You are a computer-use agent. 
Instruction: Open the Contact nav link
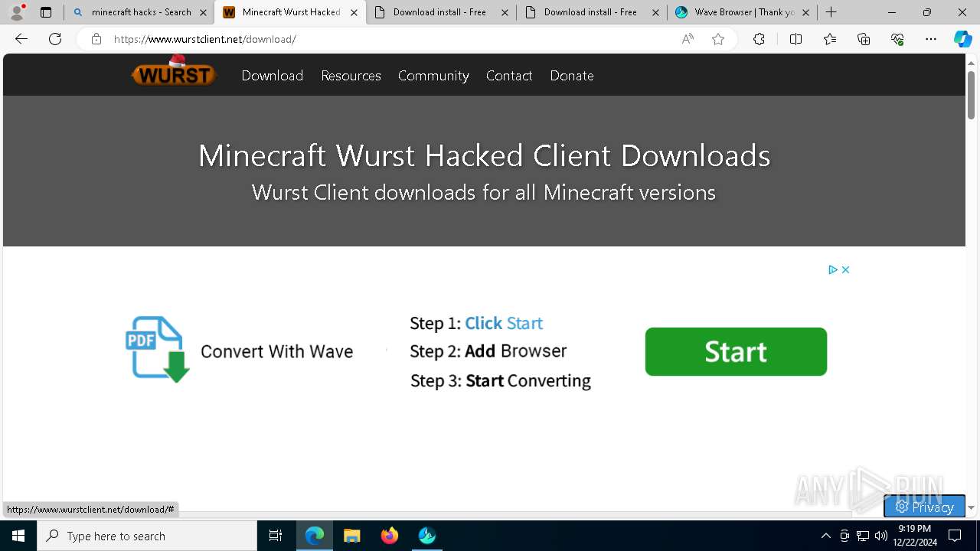[509, 75]
